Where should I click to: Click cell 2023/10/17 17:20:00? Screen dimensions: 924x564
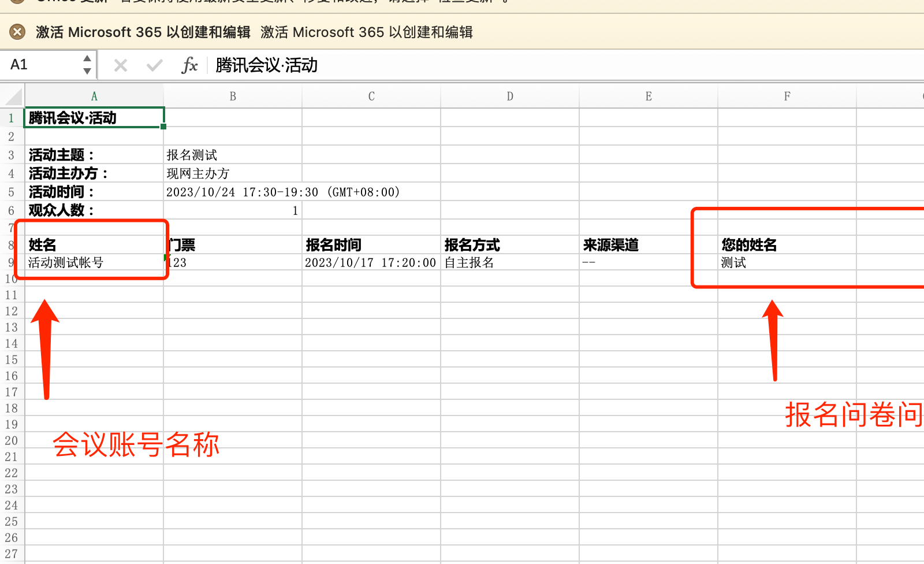pyautogui.click(x=371, y=262)
